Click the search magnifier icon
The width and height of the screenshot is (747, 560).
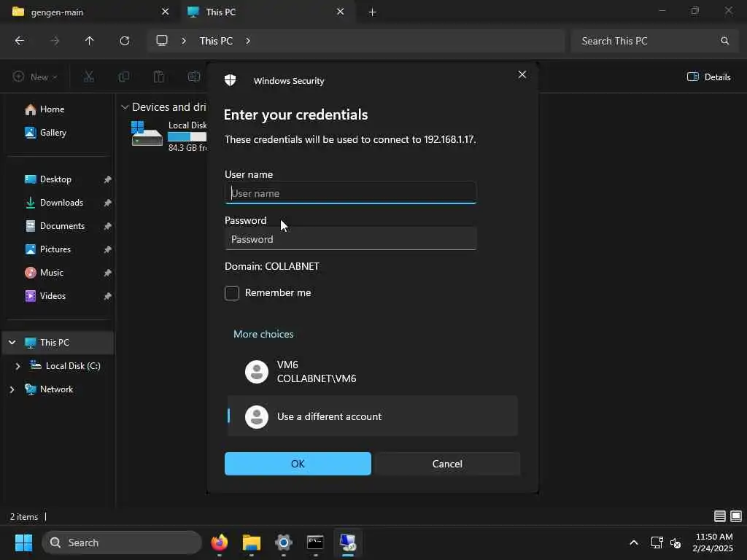tap(724, 41)
